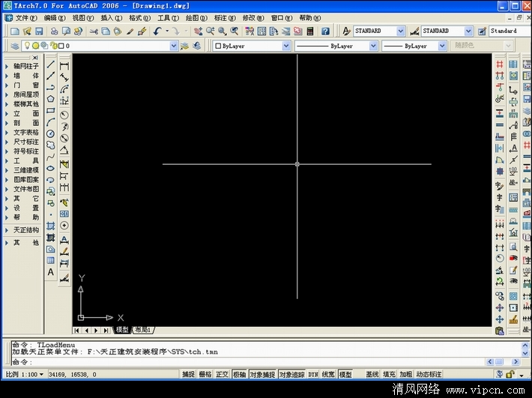
Task: Select the Ellipse draw tool
Action: [x=50, y=169]
